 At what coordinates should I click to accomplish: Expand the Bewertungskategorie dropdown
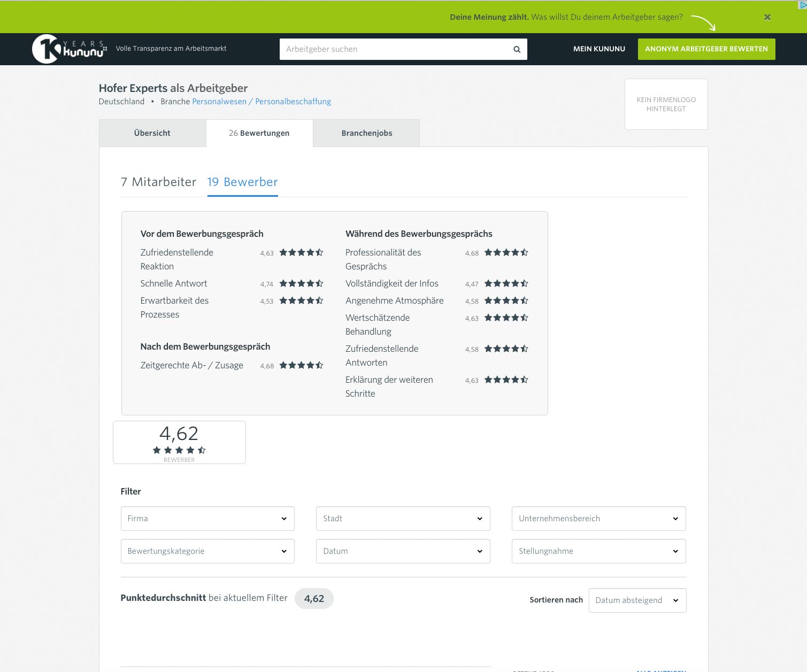pyautogui.click(x=207, y=551)
